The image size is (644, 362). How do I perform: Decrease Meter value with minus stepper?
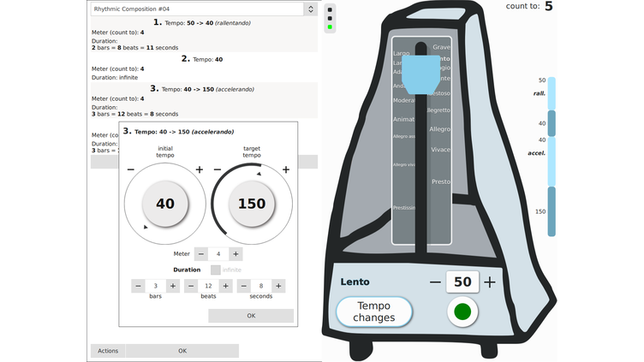point(201,254)
